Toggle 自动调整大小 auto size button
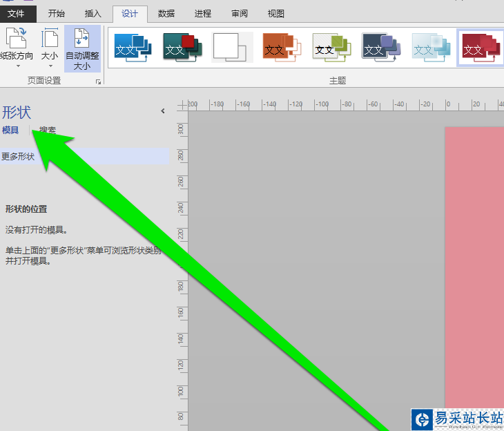Screen dimensions: 504x431 (x=82, y=49)
